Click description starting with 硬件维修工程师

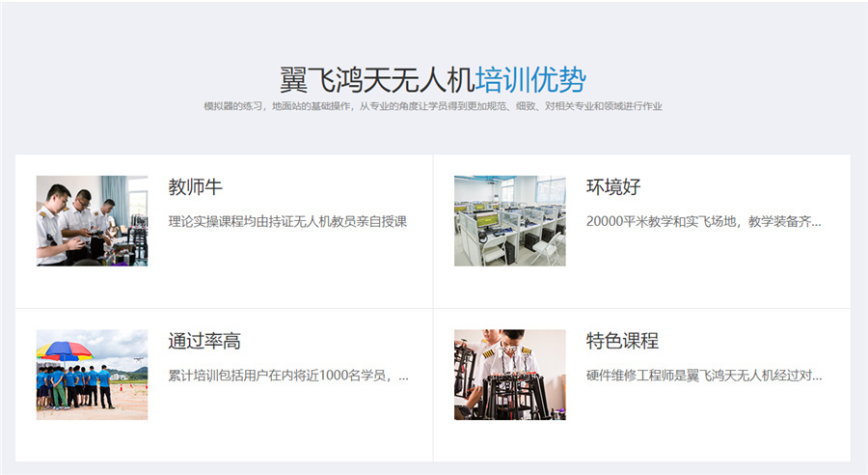click(x=704, y=376)
